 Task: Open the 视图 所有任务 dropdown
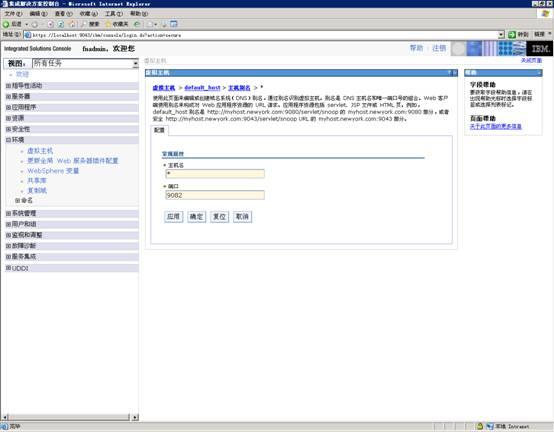pyautogui.click(x=85, y=63)
